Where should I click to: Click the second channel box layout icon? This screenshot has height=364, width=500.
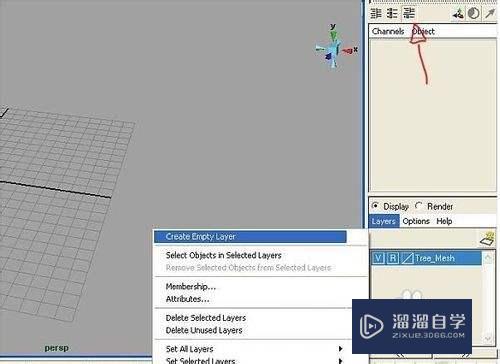[x=392, y=13]
